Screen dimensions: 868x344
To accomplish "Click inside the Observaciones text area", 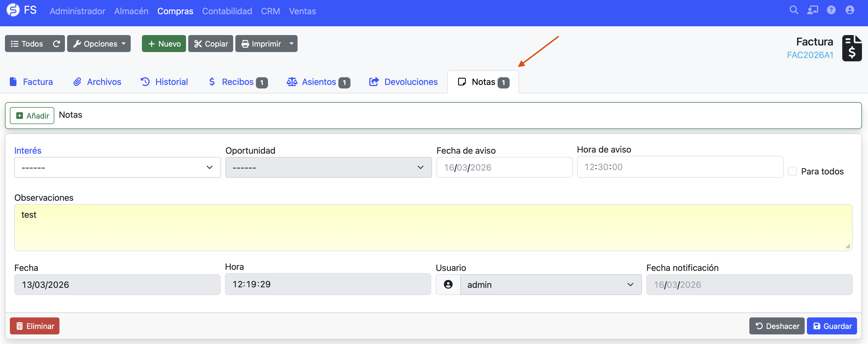I will pyautogui.click(x=433, y=227).
